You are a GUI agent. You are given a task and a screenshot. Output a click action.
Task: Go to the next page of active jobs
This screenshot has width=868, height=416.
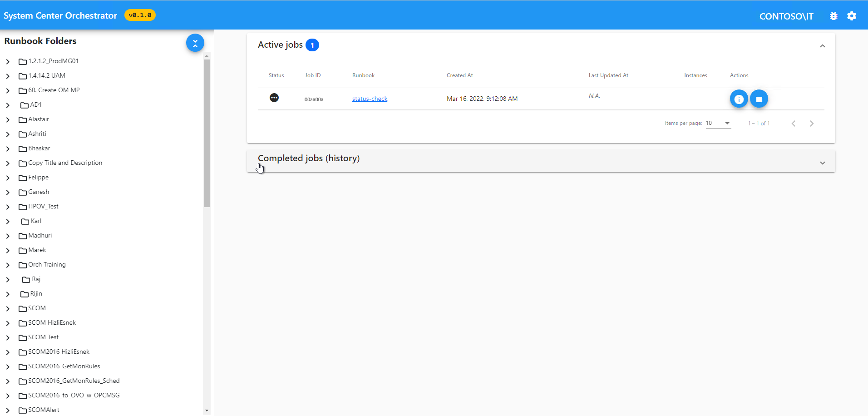pos(812,123)
